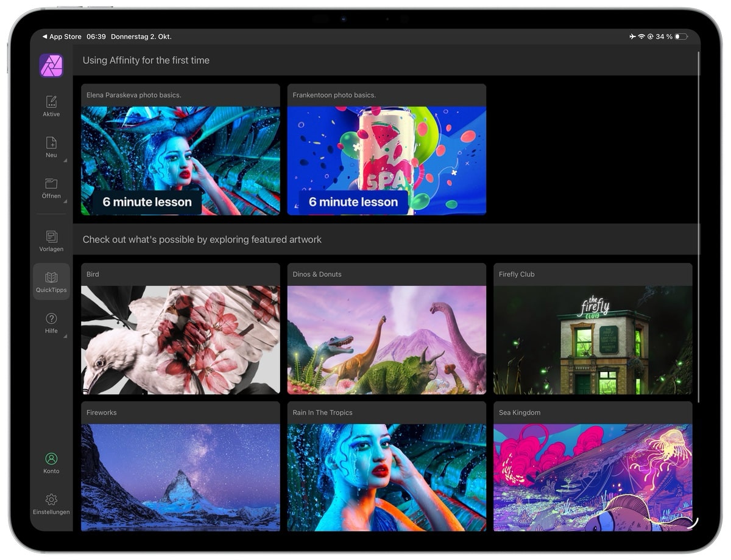Viewport: 731px width, 560px height.
Task: Open the Hilfe question mark icon
Action: click(x=51, y=318)
